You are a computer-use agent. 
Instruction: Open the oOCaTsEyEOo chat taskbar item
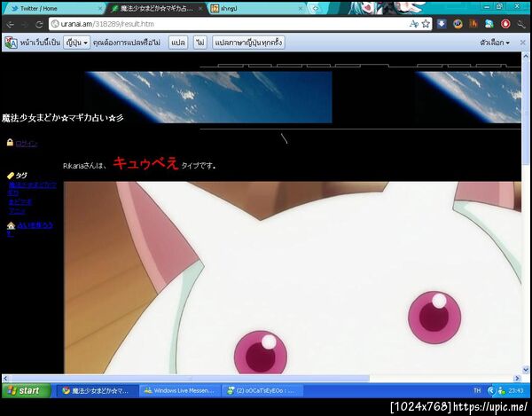(x=262, y=391)
